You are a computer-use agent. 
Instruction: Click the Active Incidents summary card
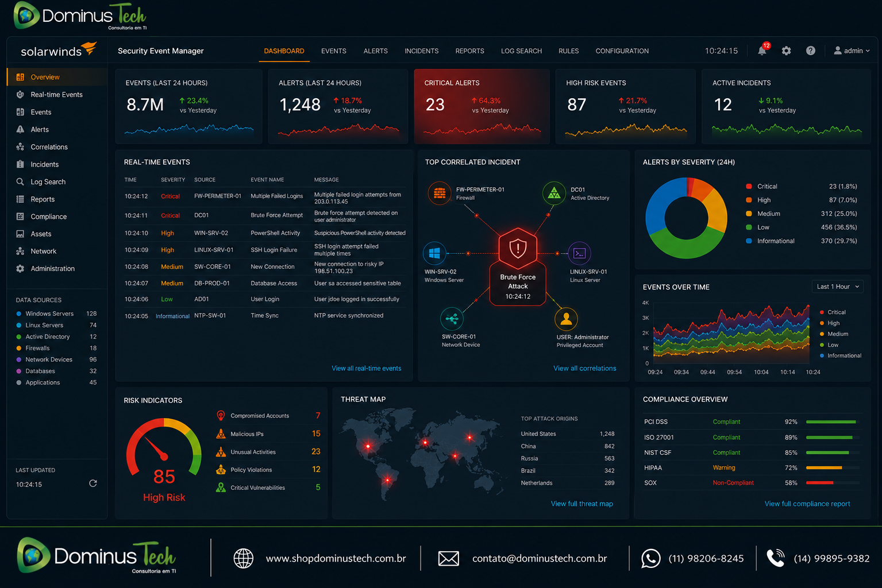[x=786, y=107]
